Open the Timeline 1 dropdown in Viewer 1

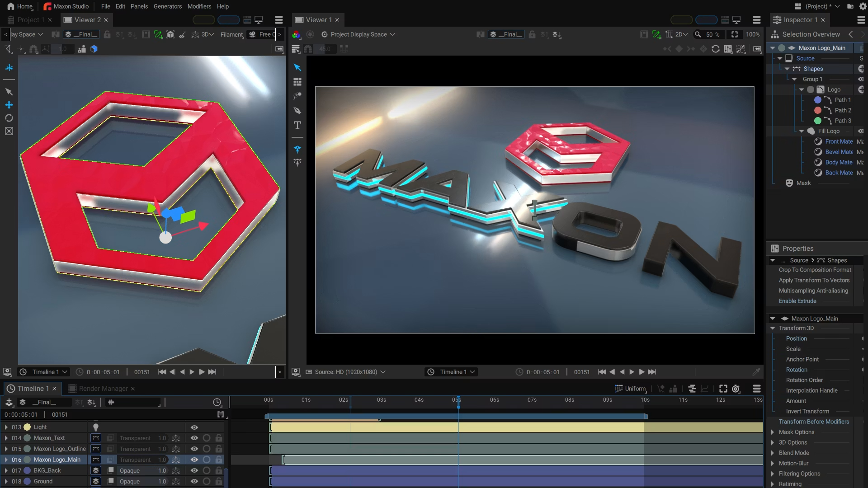[x=451, y=372]
